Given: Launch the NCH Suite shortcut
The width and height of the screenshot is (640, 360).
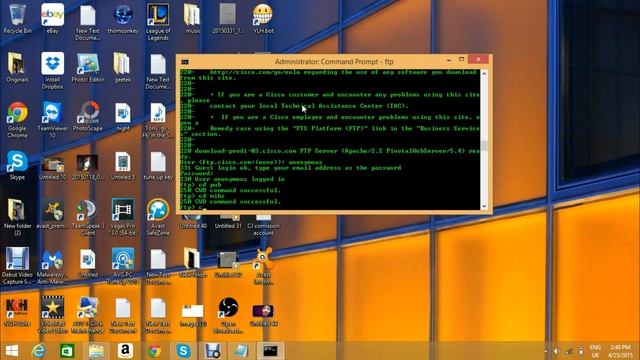Looking at the screenshot, I should [17, 312].
